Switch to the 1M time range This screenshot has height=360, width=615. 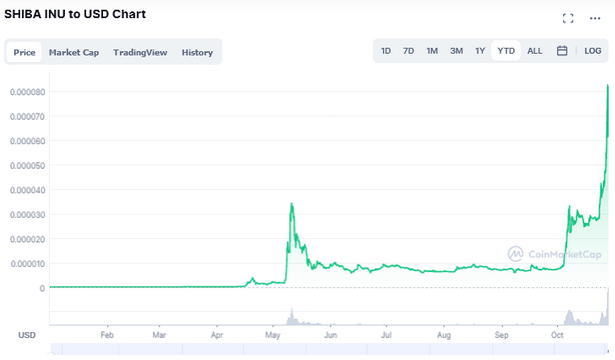432,51
